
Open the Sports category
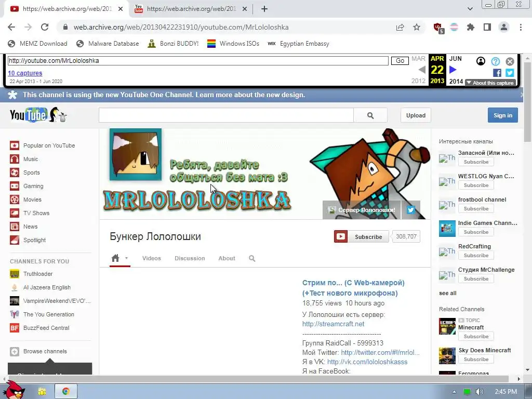pyautogui.click(x=25, y=172)
